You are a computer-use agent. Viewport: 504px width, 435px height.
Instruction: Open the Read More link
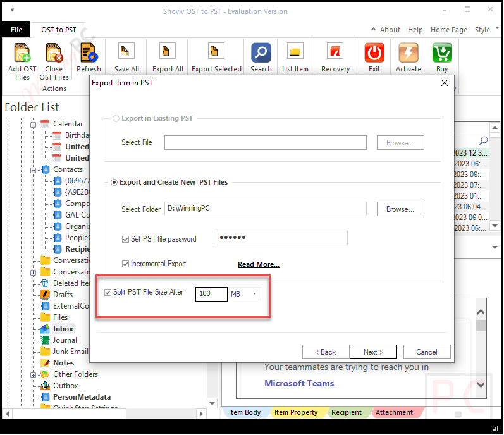point(259,264)
